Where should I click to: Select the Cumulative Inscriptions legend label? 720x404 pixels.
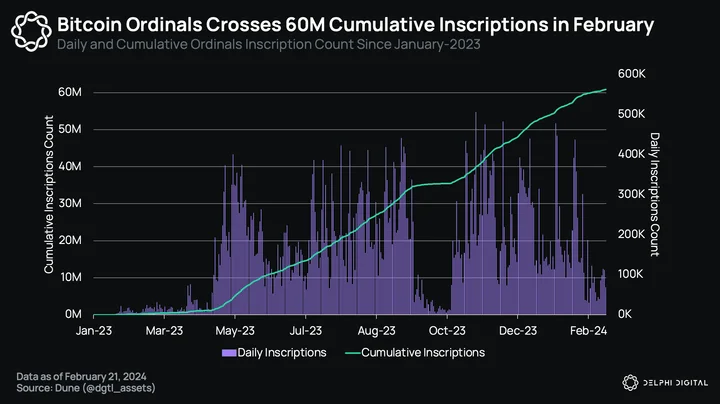(423, 353)
